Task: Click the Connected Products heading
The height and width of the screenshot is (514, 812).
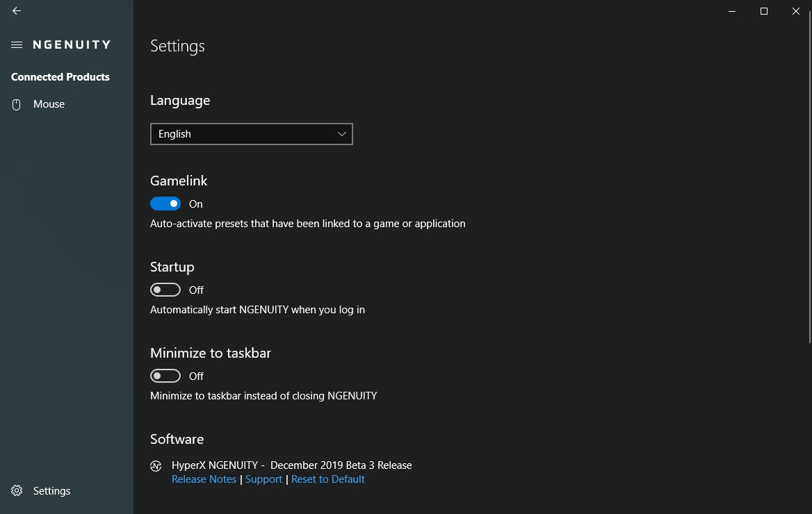Action: [x=60, y=77]
